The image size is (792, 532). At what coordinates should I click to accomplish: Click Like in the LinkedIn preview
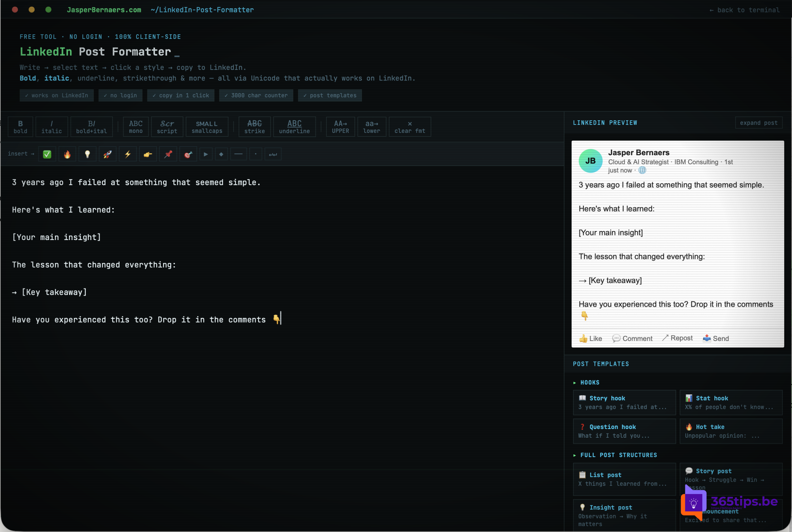click(590, 338)
